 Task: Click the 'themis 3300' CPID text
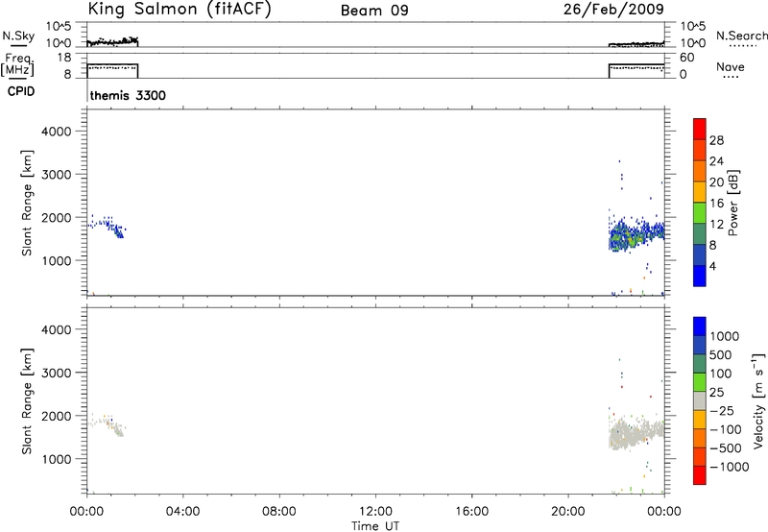128,95
